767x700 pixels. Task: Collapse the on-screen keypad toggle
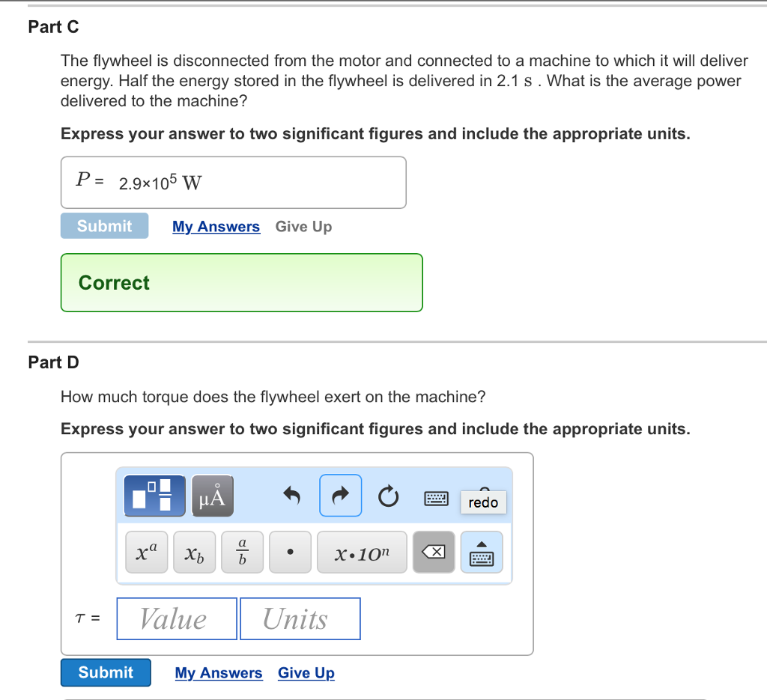pos(480,553)
